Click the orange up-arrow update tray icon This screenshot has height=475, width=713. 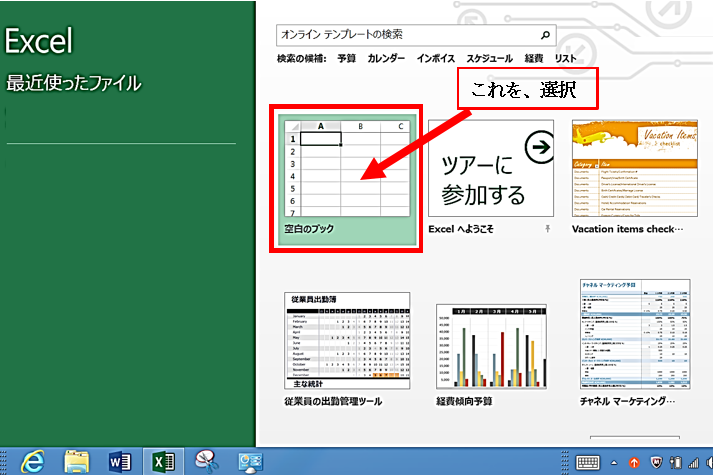[634, 463]
